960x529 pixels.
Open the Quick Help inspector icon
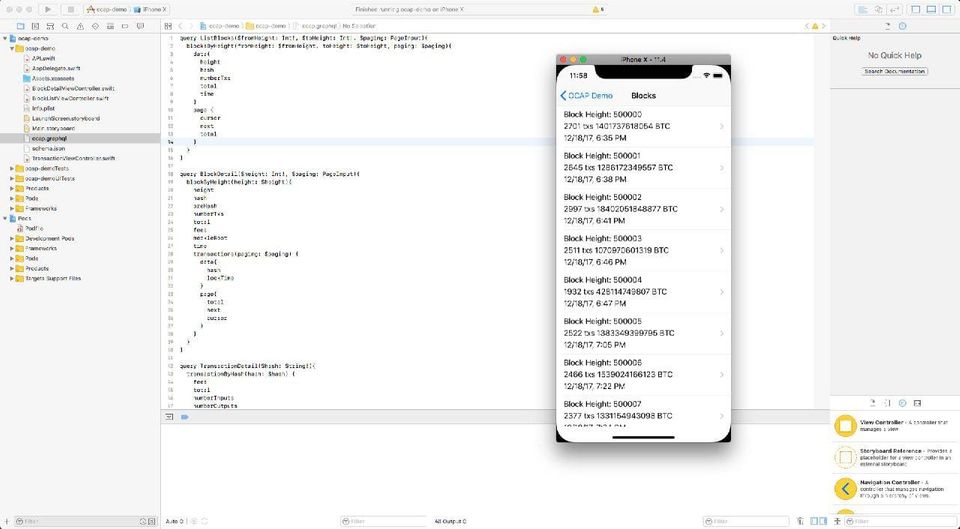(x=902, y=27)
